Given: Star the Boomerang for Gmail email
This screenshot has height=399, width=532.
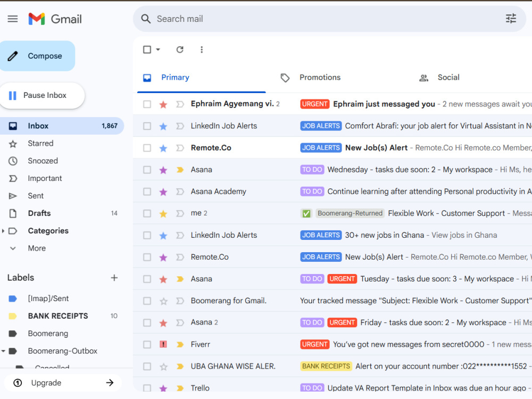Looking at the screenshot, I should 163,301.
